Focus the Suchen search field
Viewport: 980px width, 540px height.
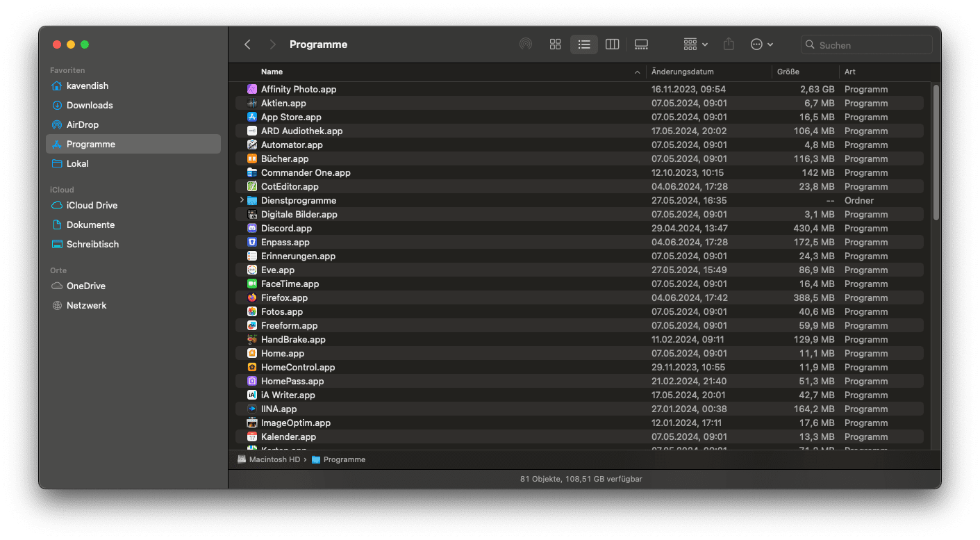(x=866, y=44)
